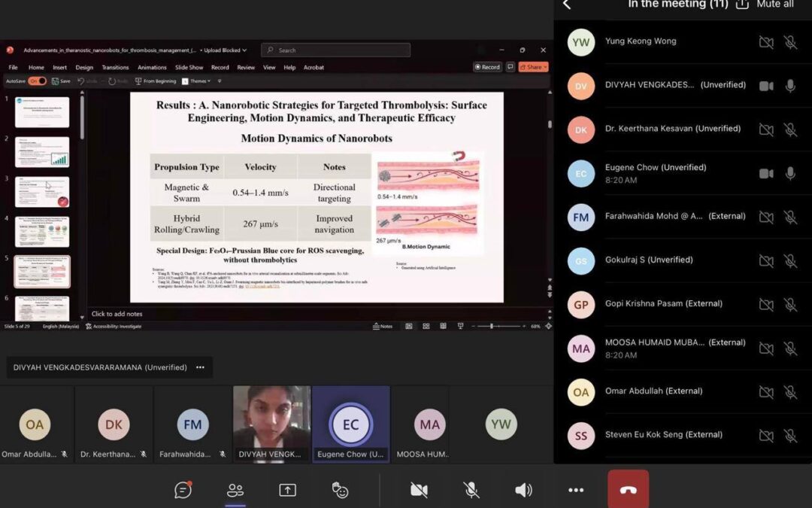Tap the speaker audio icon
This screenshot has width=812, height=508.
click(523, 490)
